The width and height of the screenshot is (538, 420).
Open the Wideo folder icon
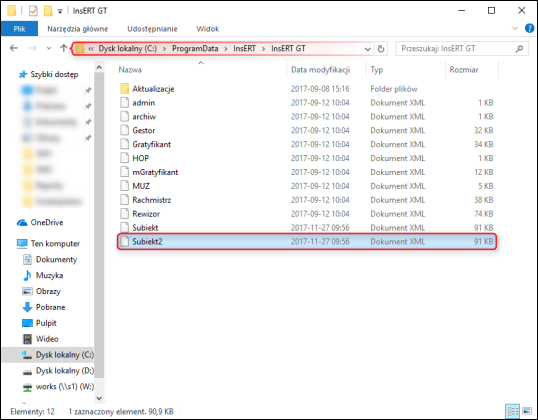(27, 339)
